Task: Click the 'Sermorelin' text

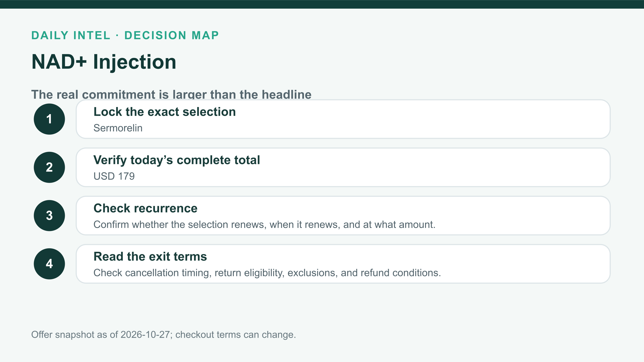Action: [x=118, y=128]
